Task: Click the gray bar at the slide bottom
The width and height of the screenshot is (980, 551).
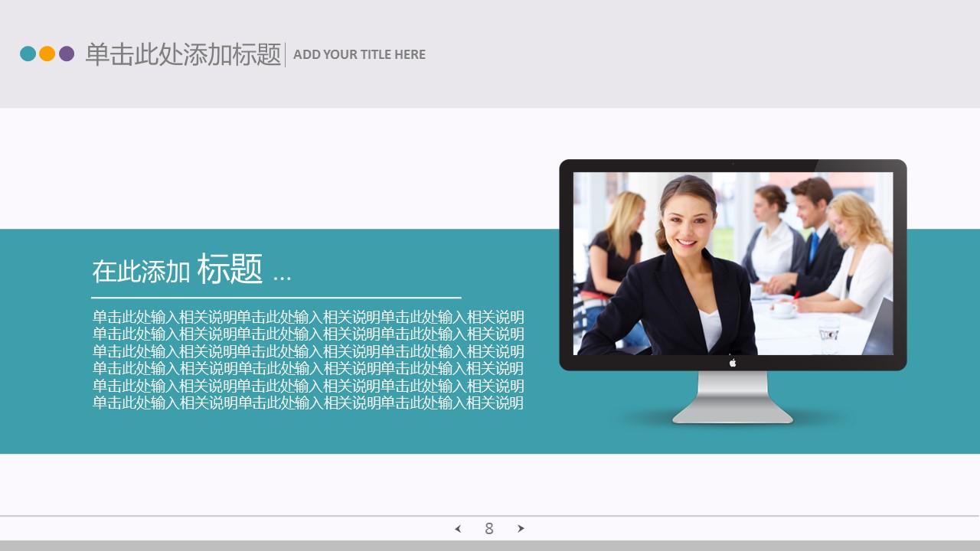Action: coord(490,546)
